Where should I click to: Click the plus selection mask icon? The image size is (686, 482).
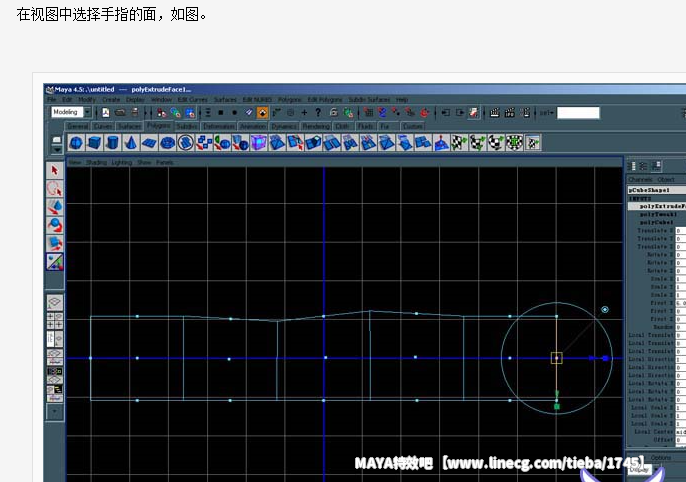(304, 113)
